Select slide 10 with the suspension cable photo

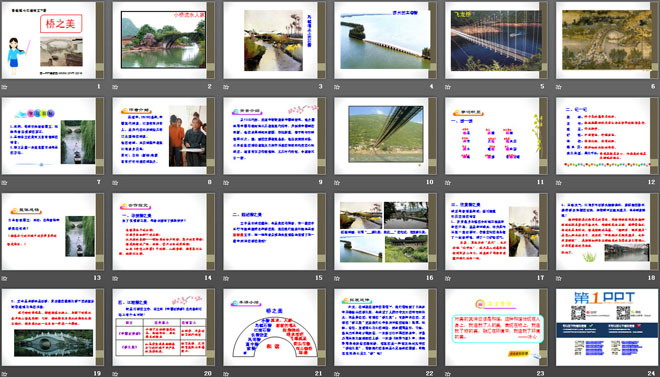(385, 135)
